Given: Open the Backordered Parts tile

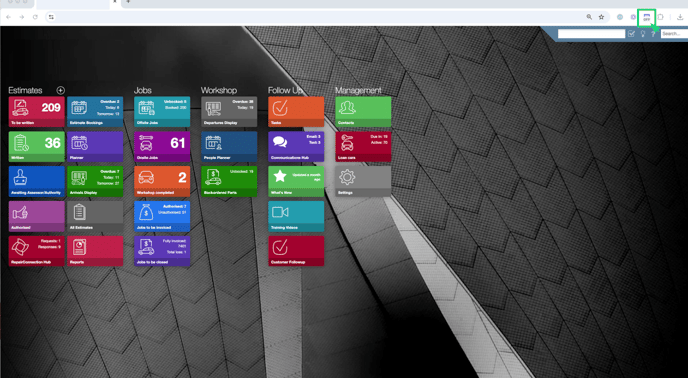Looking at the screenshot, I should (229, 181).
